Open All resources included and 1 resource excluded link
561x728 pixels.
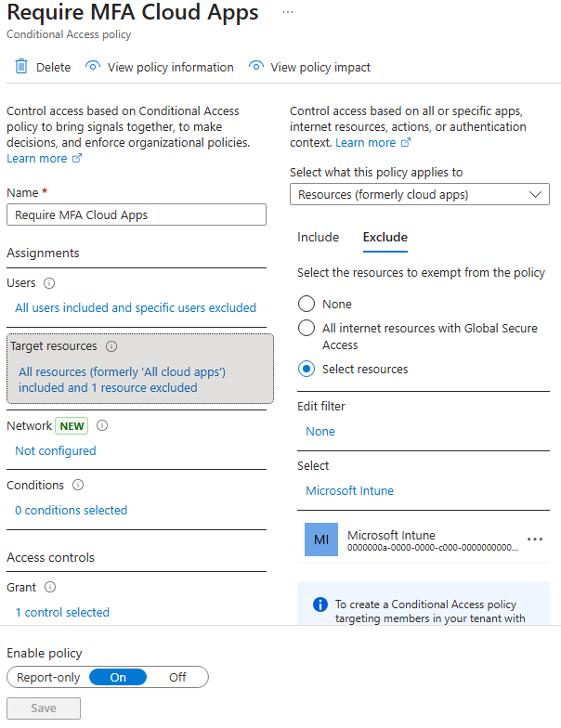click(x=123, y=380)
